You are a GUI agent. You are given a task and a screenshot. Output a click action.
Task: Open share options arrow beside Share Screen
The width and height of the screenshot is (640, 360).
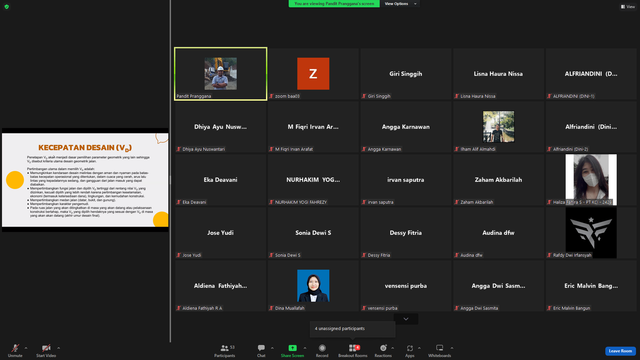coord(304,348)
